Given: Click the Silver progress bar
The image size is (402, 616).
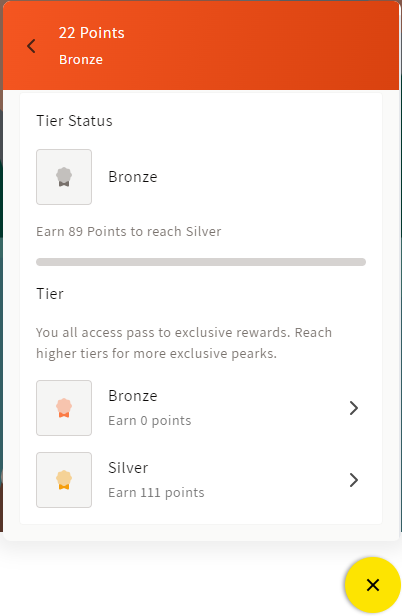Looking at the screenshot, I should pos(201,262).
